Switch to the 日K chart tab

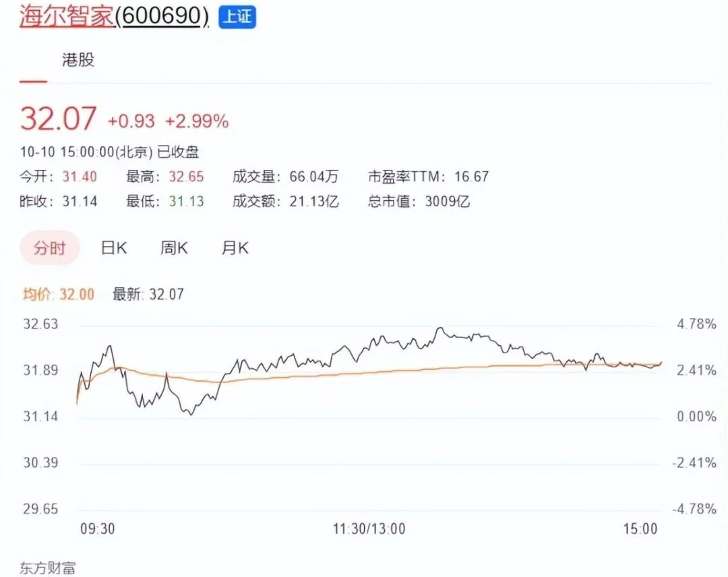tap(114, 248)
